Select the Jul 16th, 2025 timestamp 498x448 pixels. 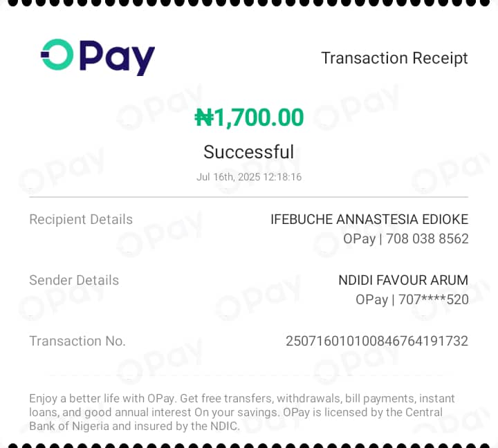pos(230,177)
